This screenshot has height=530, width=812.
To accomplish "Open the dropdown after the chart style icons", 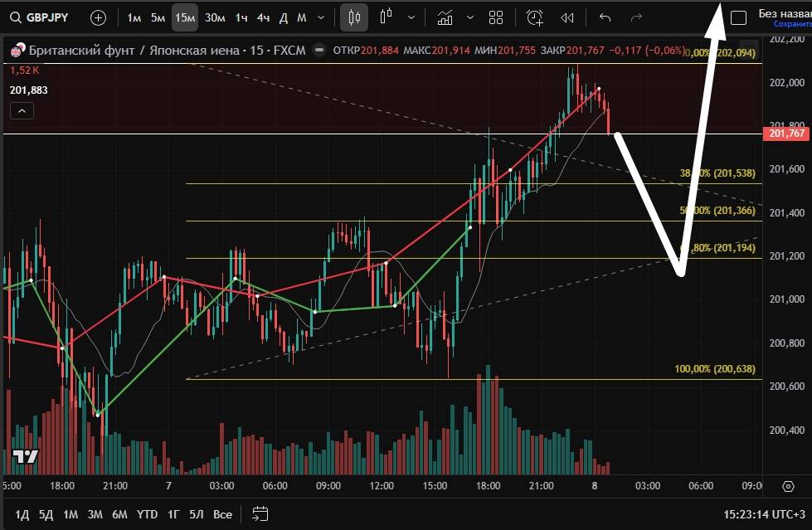I will pos(412,17).
